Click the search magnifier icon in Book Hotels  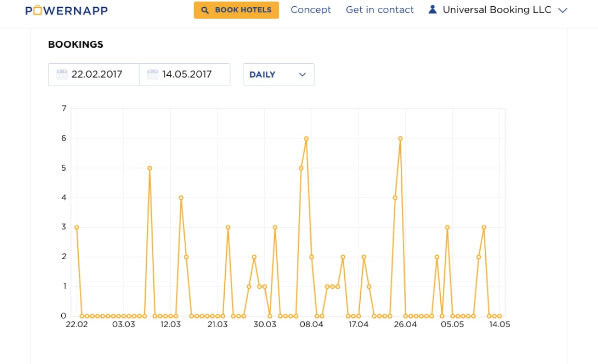pyautogui.click(x=205, y=10)
